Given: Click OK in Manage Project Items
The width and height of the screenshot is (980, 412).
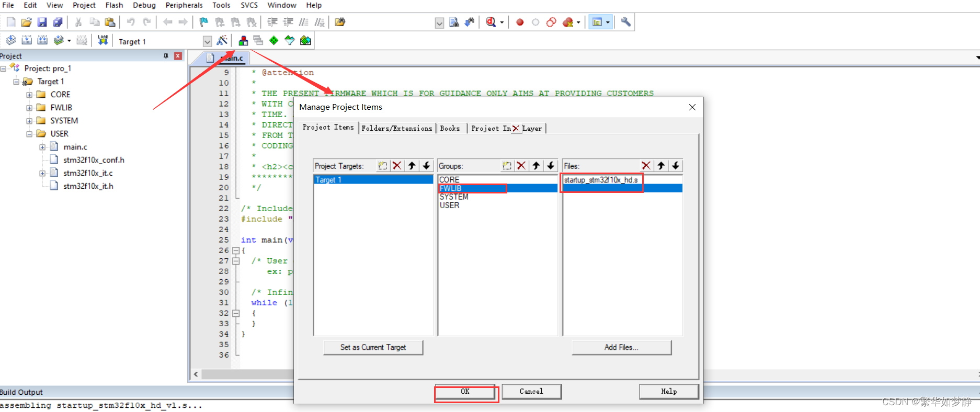Looking at the screenshot, I should (465, 392).
